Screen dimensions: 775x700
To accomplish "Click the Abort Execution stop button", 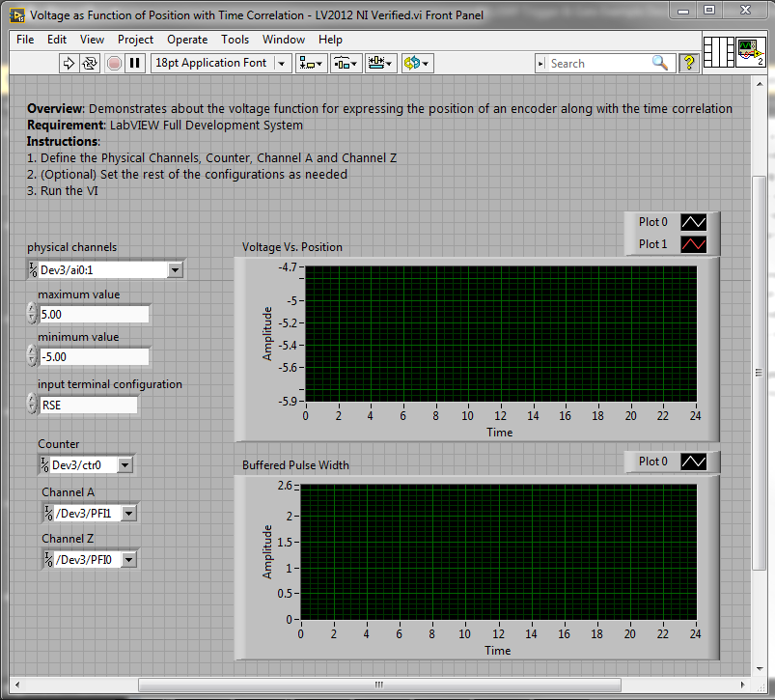I will click(x=114, y=64).
